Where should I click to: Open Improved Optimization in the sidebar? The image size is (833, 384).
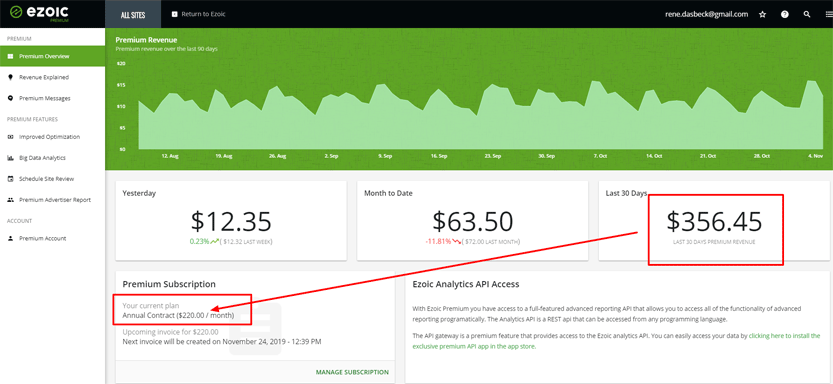(x=53, y=136)
